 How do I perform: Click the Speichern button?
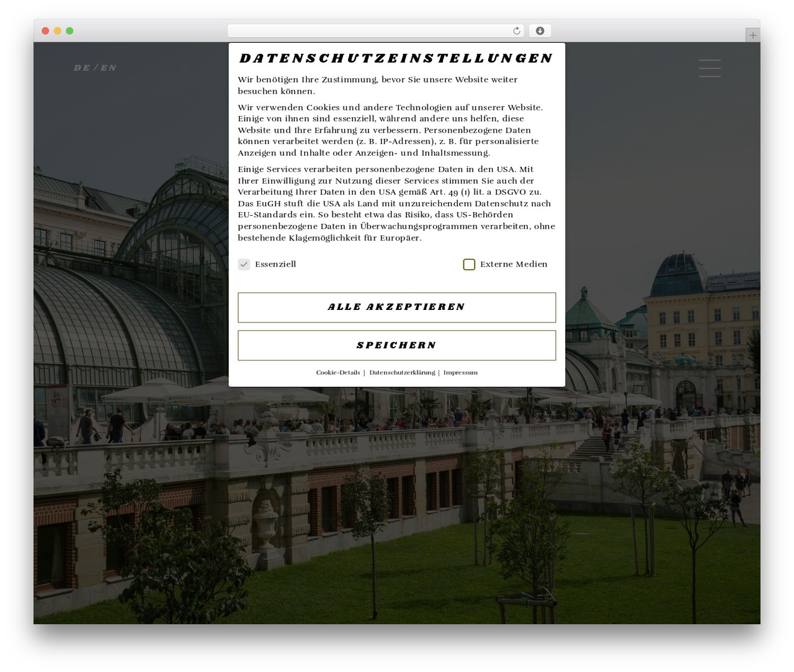[x=397, y=345]
